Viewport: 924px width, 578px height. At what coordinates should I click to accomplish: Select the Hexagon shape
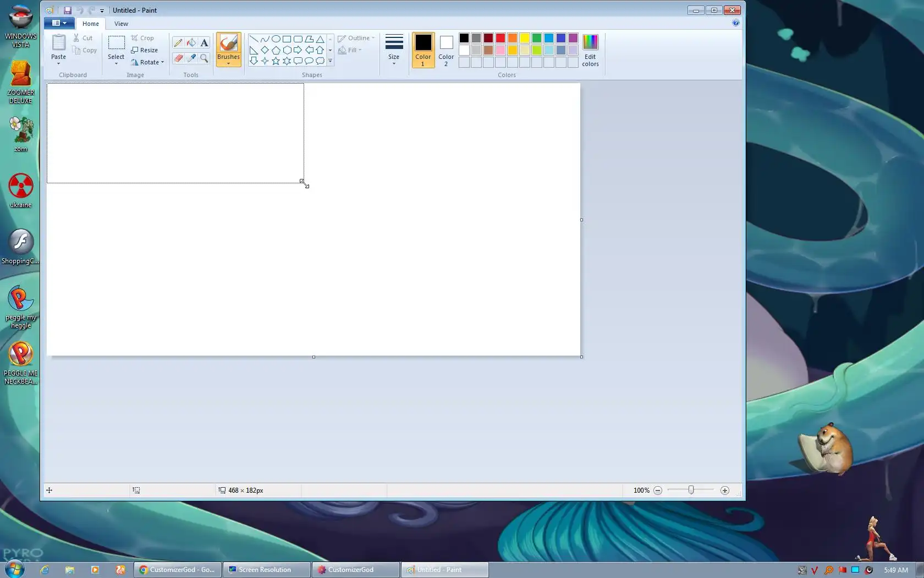(287, 50)
